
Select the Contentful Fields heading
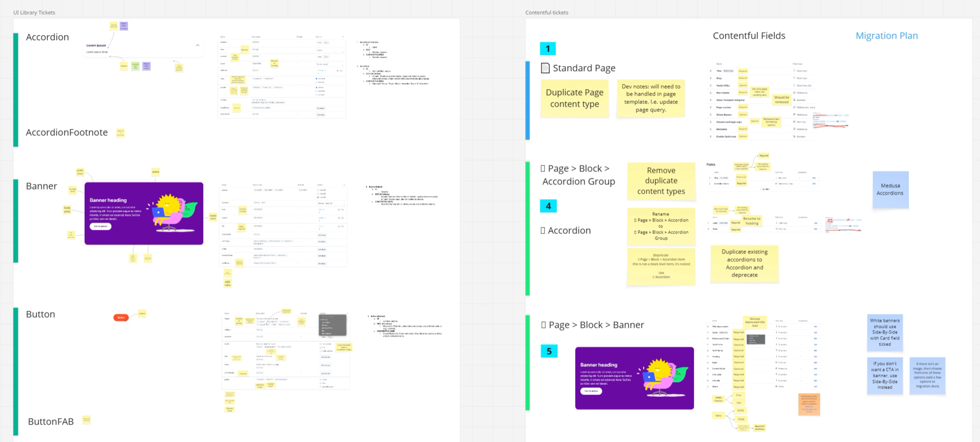click(749, 35)
